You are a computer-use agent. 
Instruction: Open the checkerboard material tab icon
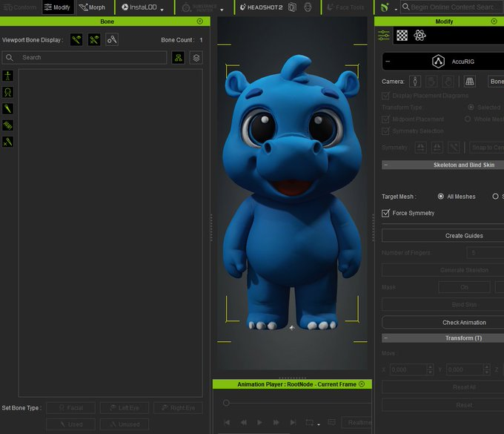click(x=402, y=36)
